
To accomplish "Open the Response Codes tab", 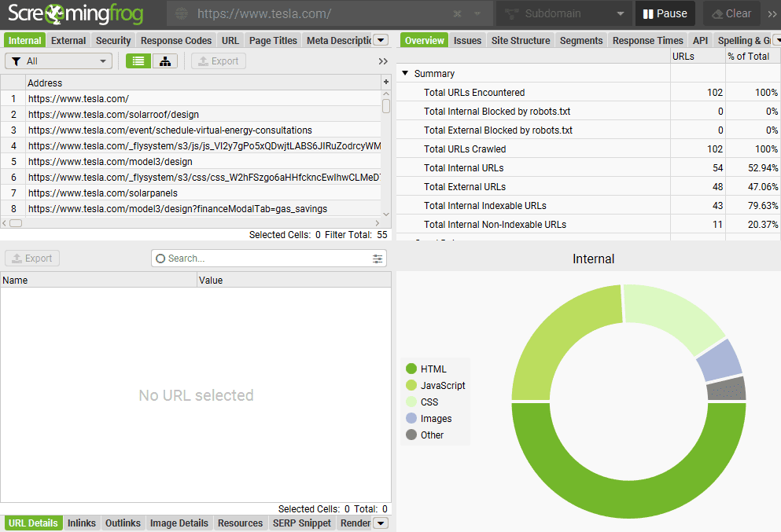I will pos(176,40).
